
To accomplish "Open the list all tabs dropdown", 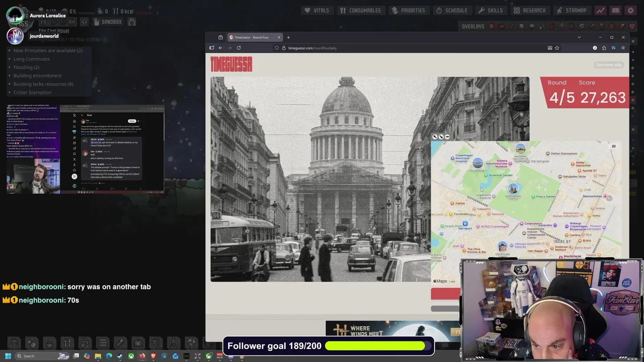I will tap(579, 37).
